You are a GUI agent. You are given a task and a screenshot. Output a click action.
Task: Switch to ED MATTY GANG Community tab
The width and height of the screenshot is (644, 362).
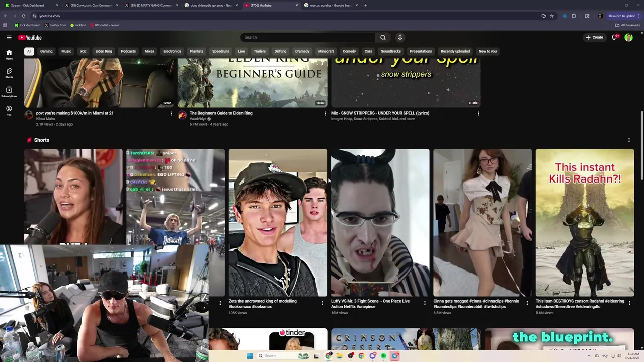point(150,5)
